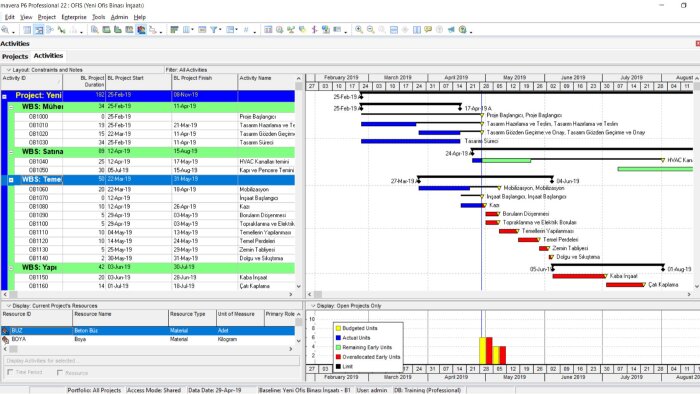
Task: Click the Zoom Out magnifier icon
Action: 371,30
